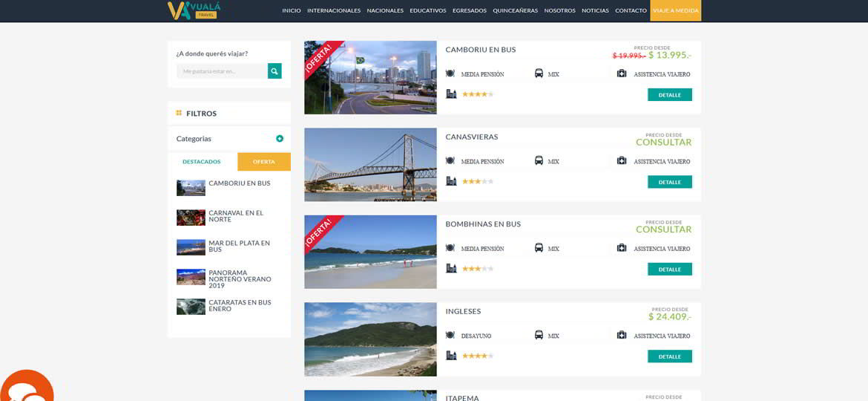Click hotel icon in Bombhinas en Bus card
Screen dimensions: 868x401
[x=451, y=268]
